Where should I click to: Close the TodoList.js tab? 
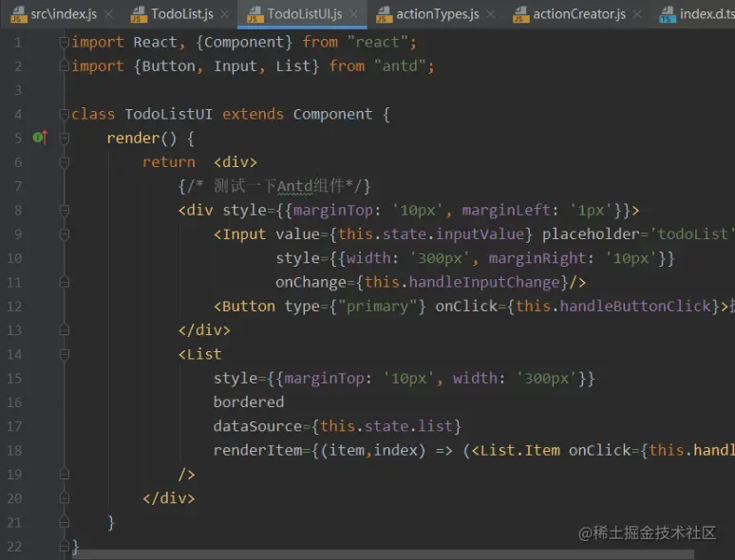point(225,14)
